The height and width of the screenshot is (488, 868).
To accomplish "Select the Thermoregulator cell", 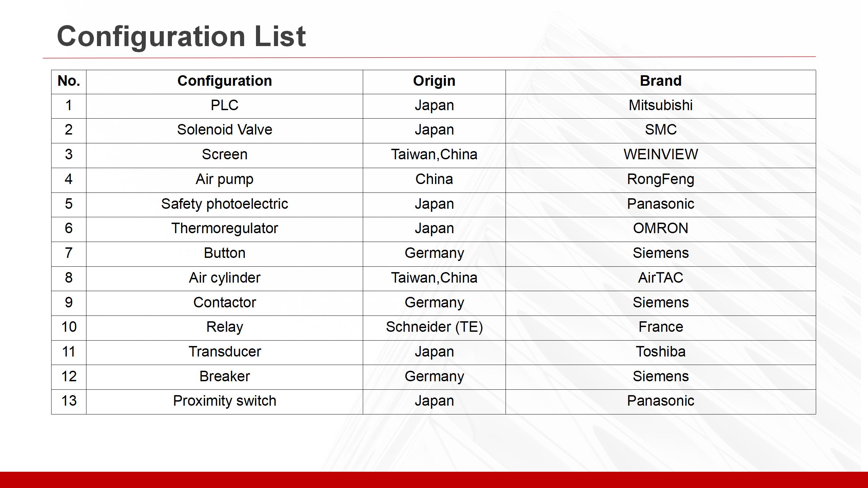I will coord(224,228).
